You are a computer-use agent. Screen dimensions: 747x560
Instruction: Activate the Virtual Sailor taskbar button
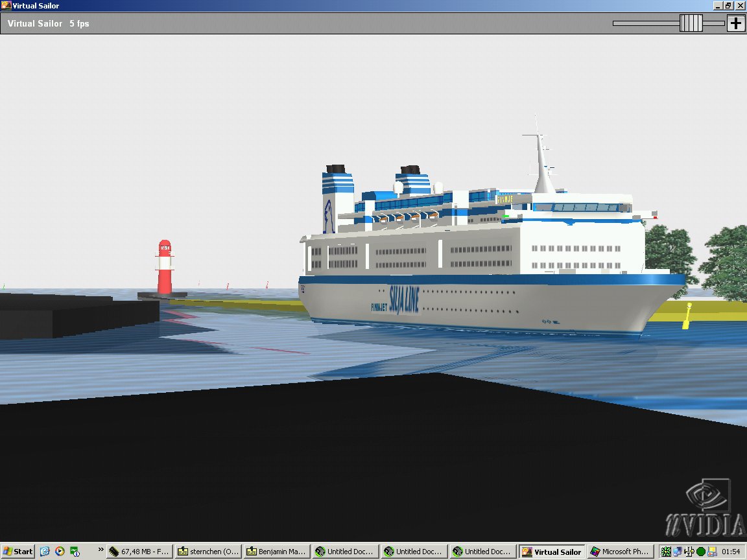pos(552,552)
